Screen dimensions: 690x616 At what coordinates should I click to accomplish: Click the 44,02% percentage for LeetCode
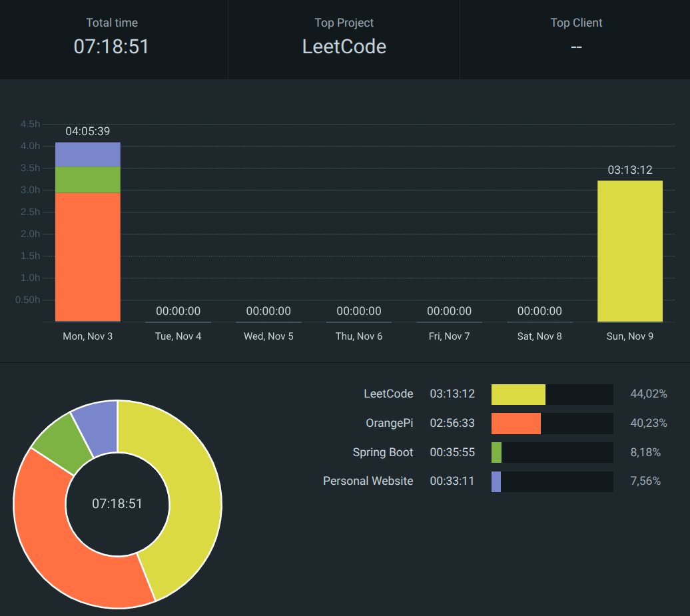(x=648, y=394)
